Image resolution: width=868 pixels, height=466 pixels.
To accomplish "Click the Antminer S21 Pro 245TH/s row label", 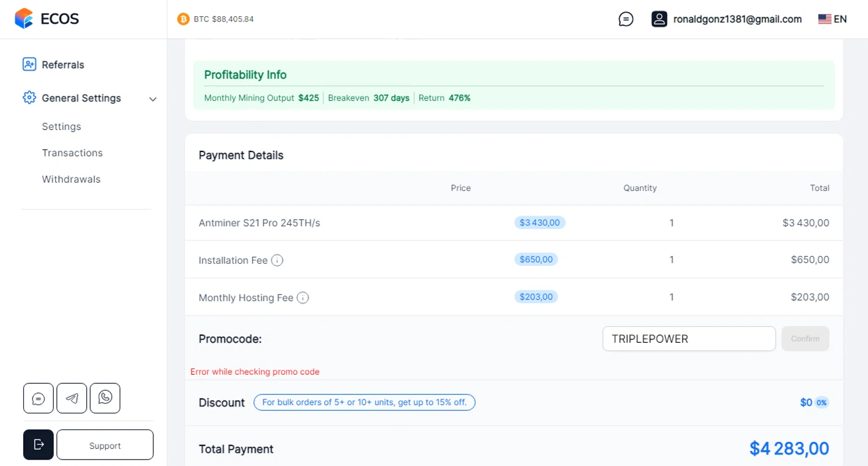I will (x=259, y=223).
